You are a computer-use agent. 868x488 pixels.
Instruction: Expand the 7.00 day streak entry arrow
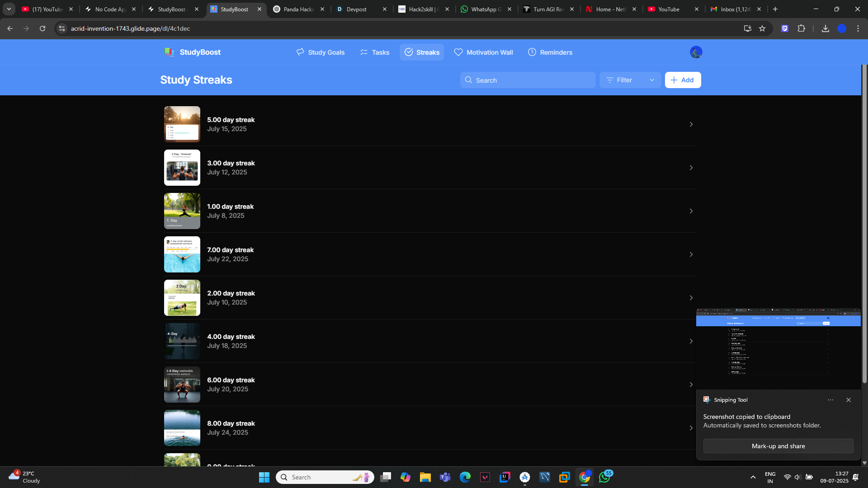point(691,254)
